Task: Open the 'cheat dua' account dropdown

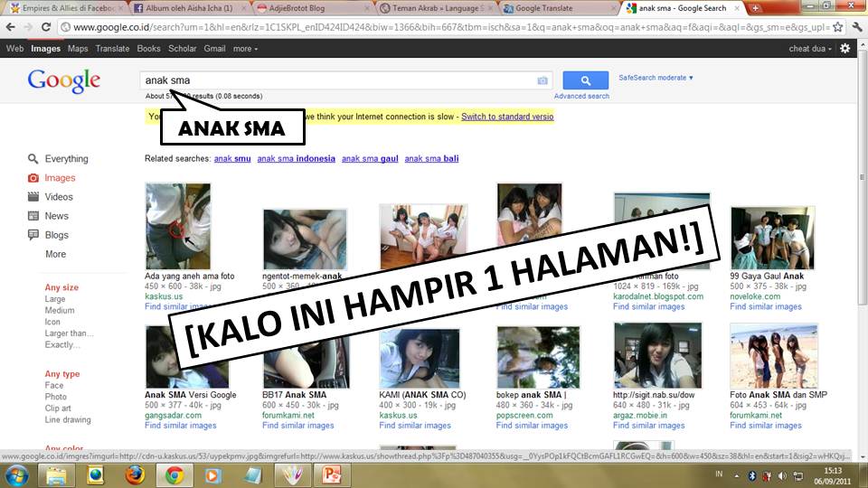Action: point(810,49)
